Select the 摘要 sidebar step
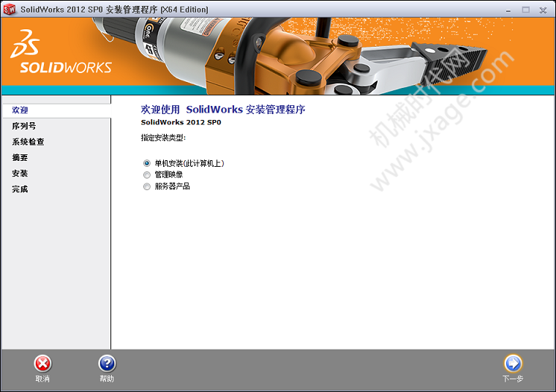 20,157
